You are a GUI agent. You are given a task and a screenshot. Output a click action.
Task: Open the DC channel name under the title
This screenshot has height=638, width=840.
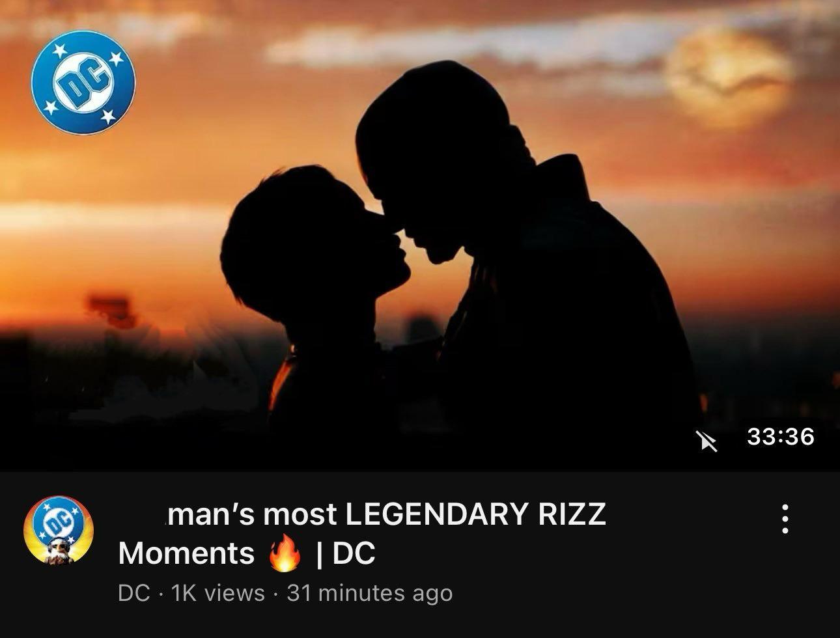pos(133,593)
